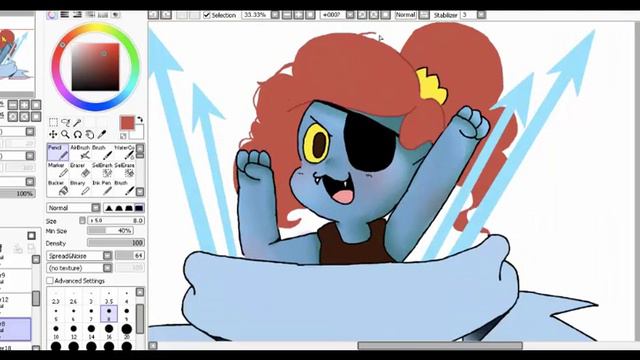Select the Binary pen tool
This screenshot has height=360, width=640.
[81, 188]
